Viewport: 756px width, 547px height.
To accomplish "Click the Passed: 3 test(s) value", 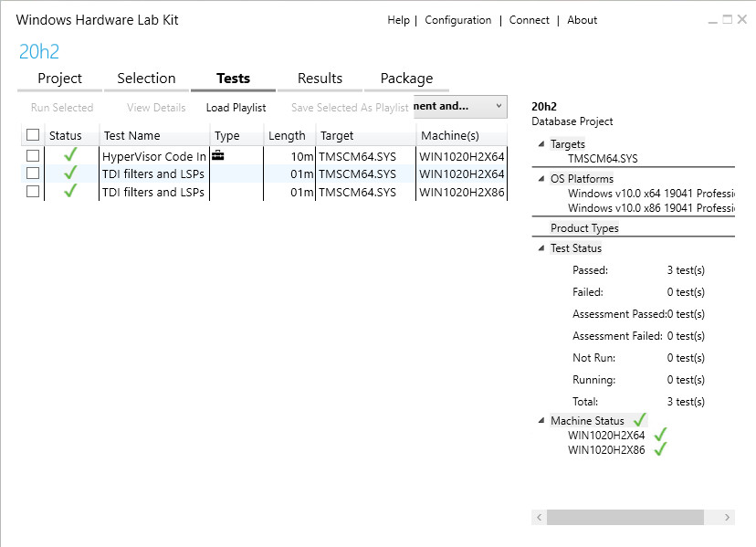I will click(x=686, y=269).
